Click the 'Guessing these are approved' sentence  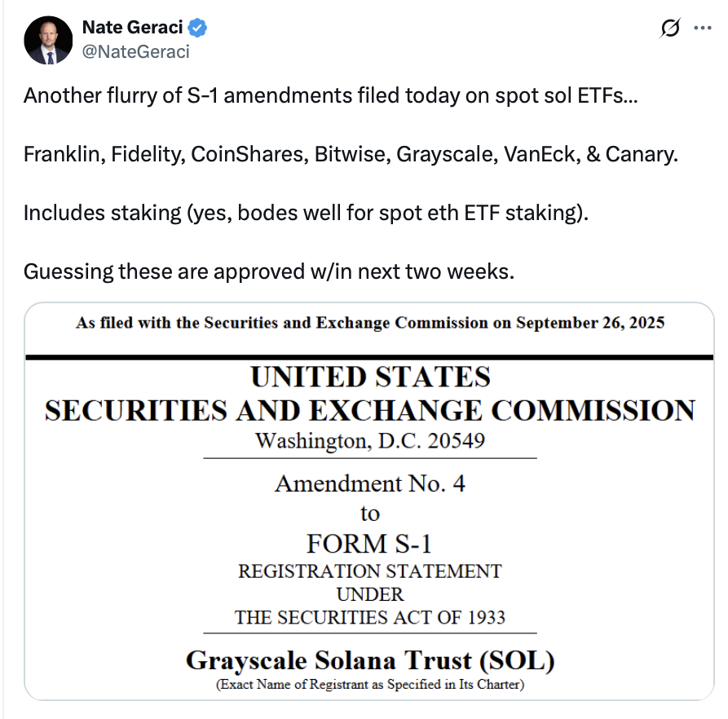click(x=269, y=271)
